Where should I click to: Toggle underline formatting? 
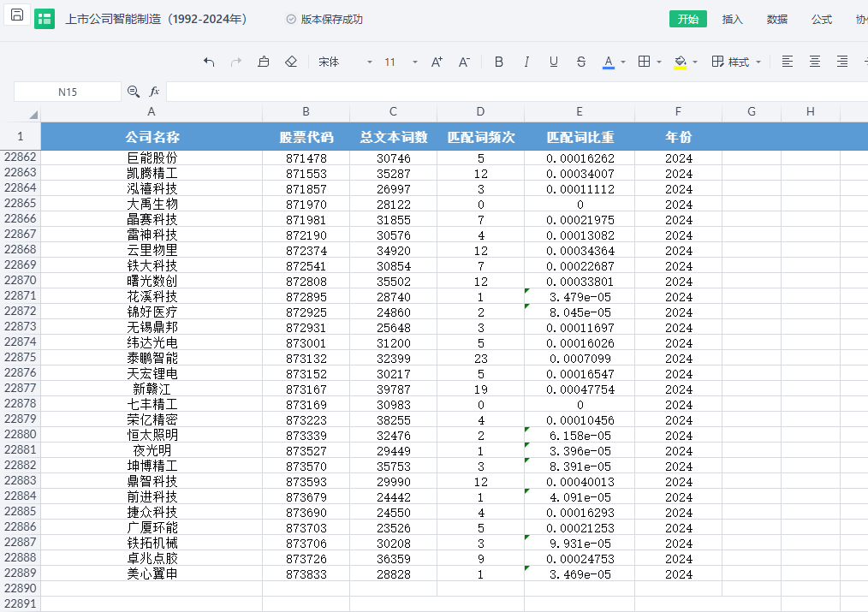554,62
